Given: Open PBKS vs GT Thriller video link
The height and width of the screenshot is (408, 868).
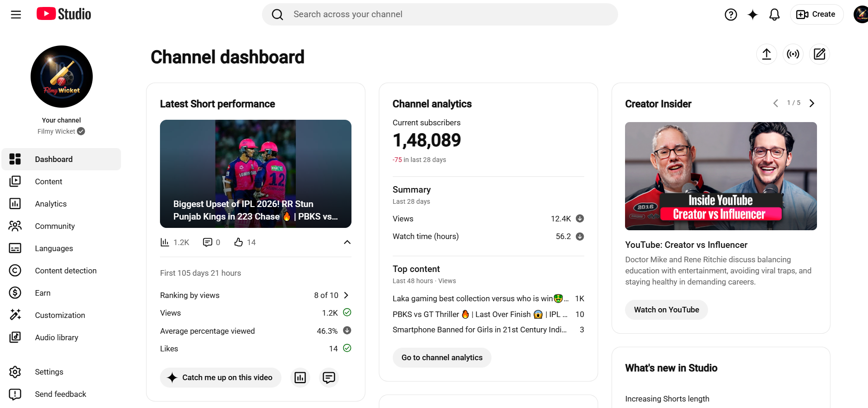Looking at the screenshot, I should [480, 314].
